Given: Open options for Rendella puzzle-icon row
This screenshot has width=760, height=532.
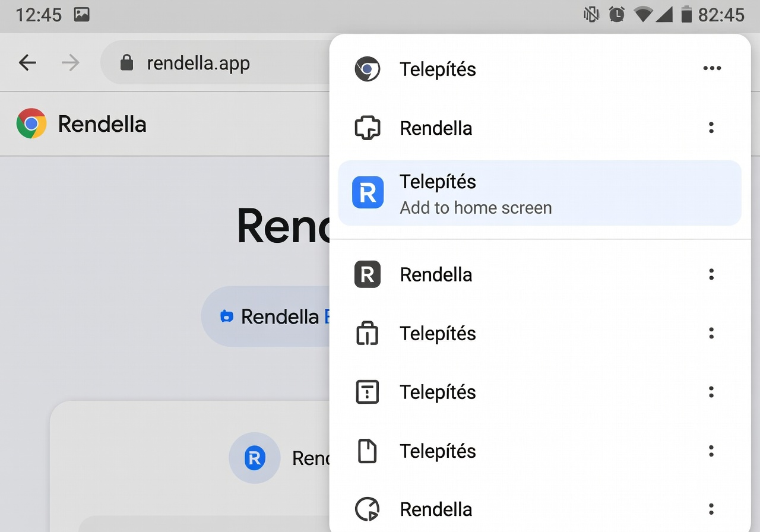Looking at the screenshot, I should tap(711, 128).
